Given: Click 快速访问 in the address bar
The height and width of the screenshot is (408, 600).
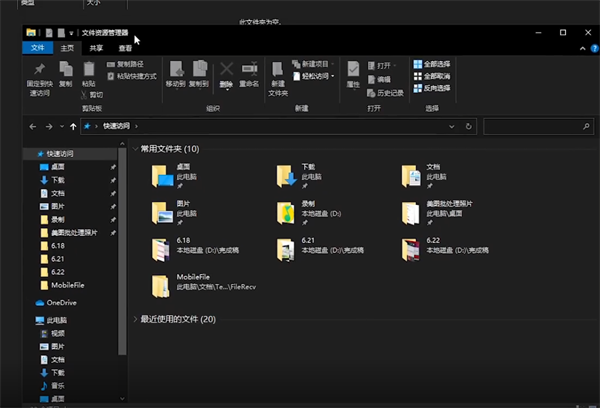Looking at the screenshot, I should [x=116, y=126].
